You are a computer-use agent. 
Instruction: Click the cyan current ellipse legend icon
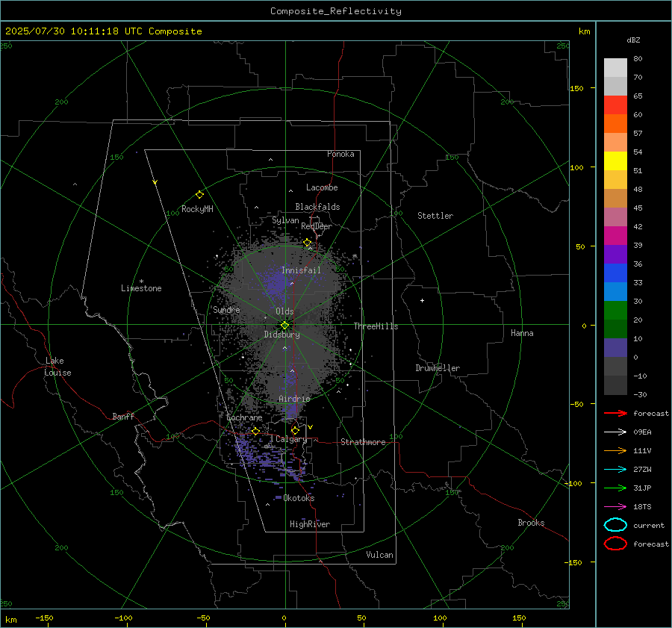(615, 525)
